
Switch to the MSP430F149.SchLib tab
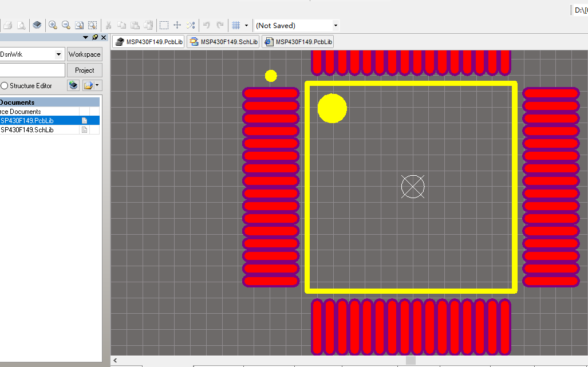coord(223,42)
